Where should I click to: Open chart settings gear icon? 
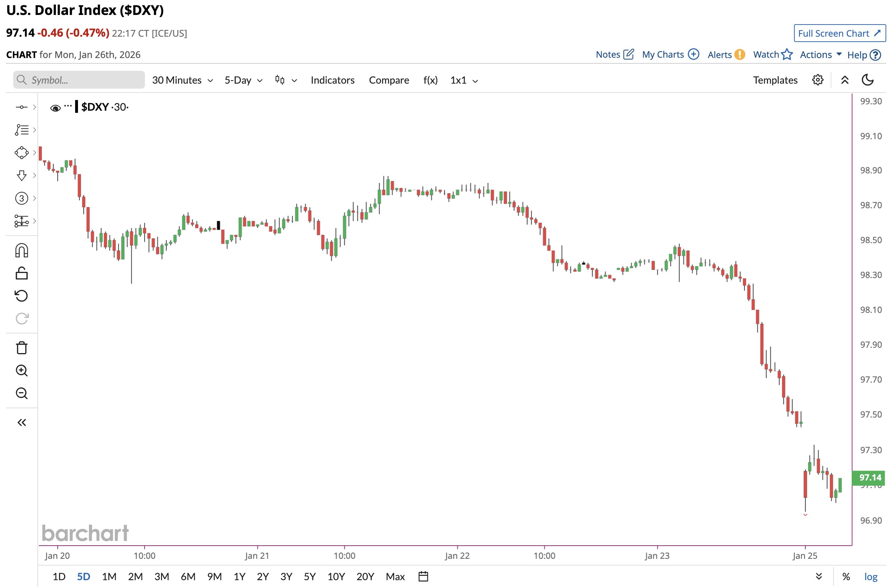point(818,80)
